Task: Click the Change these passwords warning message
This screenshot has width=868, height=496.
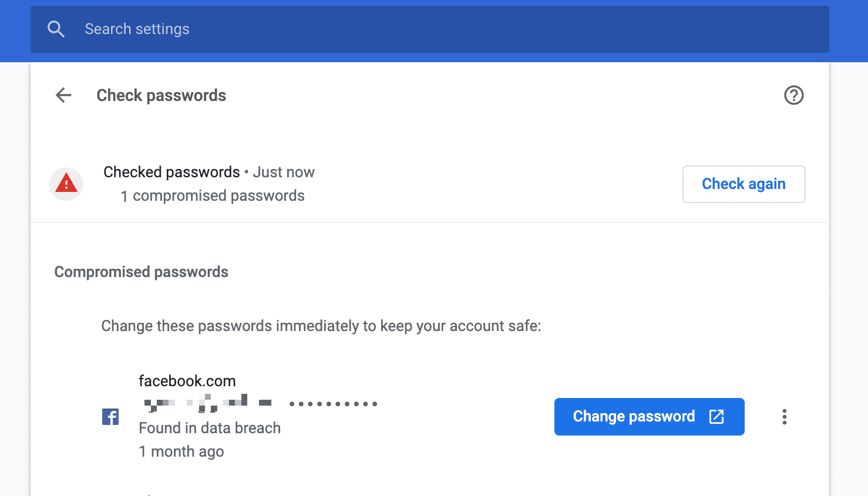Action: click(321, 326)
